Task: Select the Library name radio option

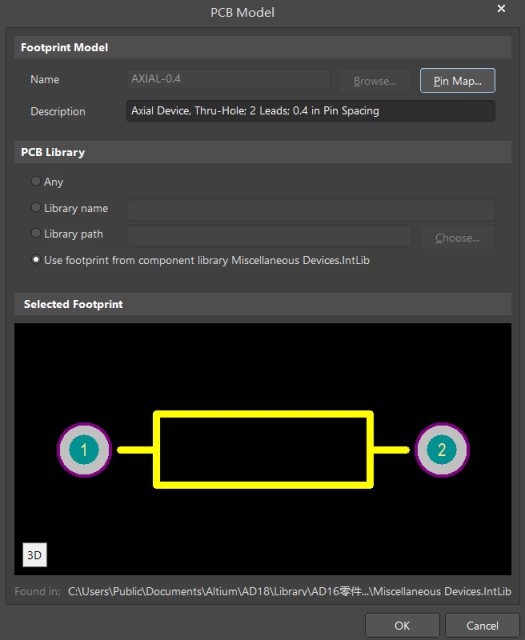Action: click(36, 207)
